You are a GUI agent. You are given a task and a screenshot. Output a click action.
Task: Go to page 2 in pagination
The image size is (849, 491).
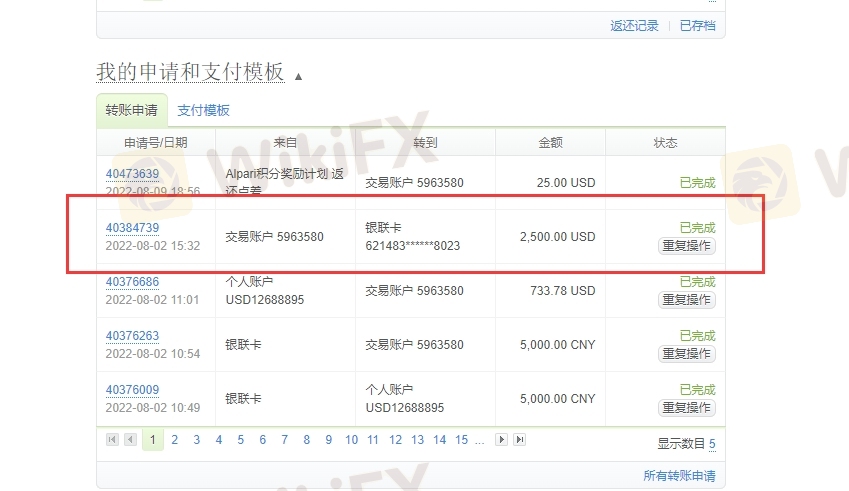coord(175,440)
